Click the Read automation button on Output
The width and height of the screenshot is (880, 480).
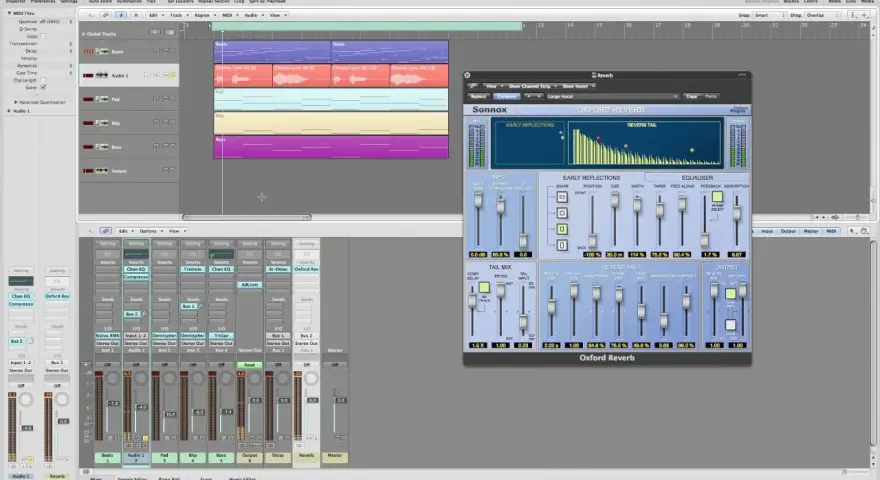tap(249, 365)
